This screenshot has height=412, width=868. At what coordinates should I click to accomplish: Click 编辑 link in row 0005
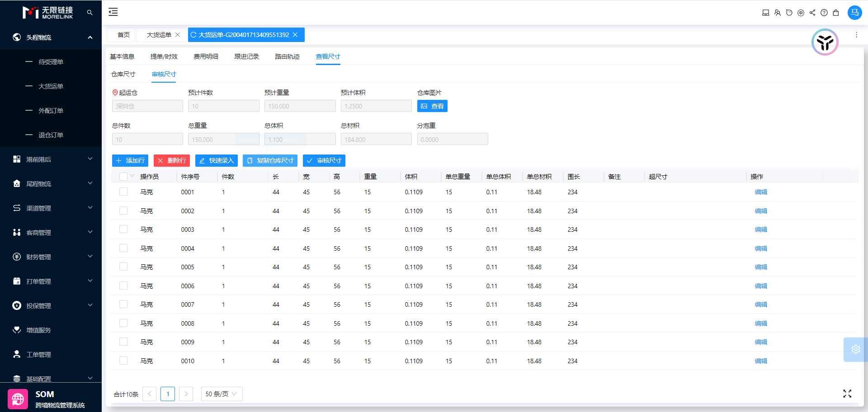click(761, 267)
